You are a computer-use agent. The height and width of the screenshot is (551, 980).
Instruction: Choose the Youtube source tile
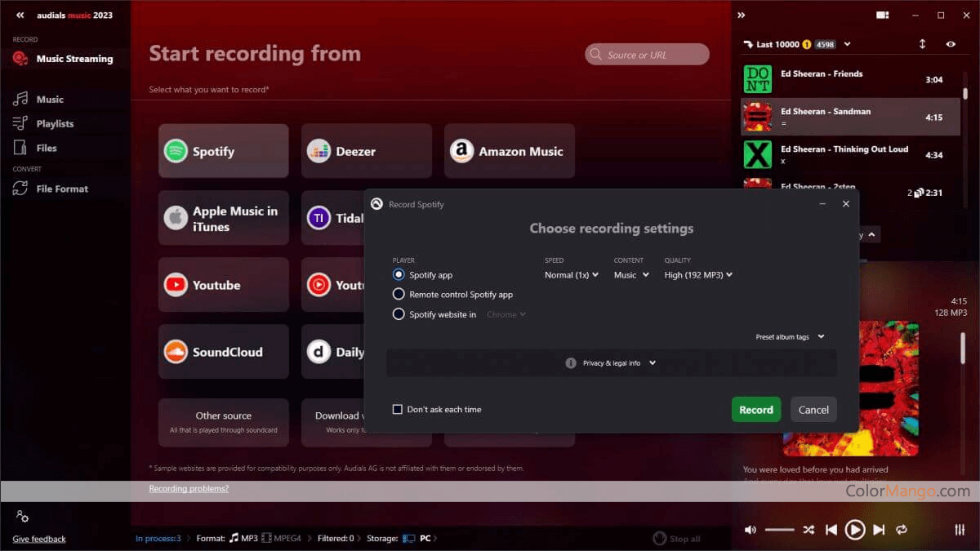point(224,285)
